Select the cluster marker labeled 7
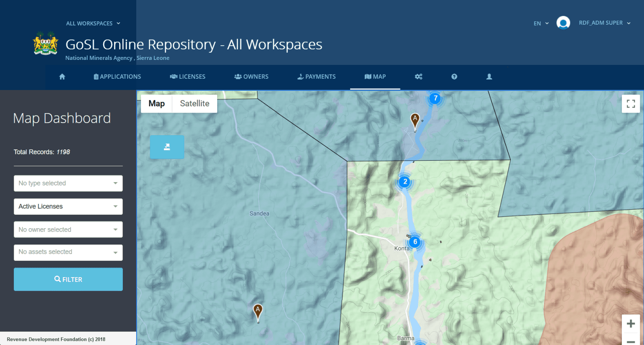 [436, 98]
